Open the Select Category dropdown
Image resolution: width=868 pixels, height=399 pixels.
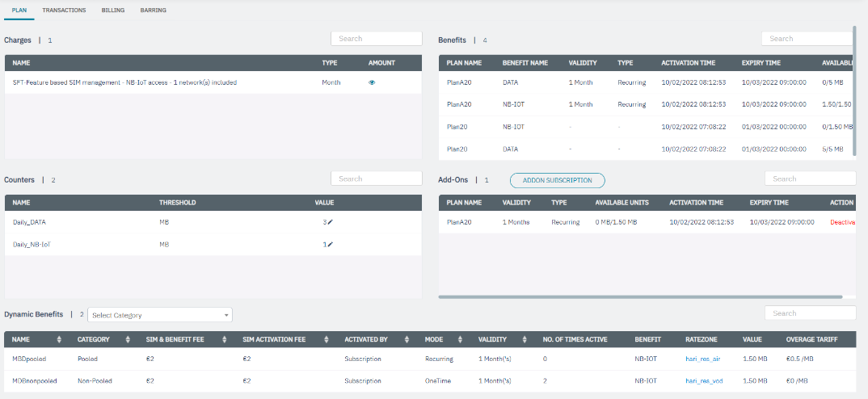(160, 315)
